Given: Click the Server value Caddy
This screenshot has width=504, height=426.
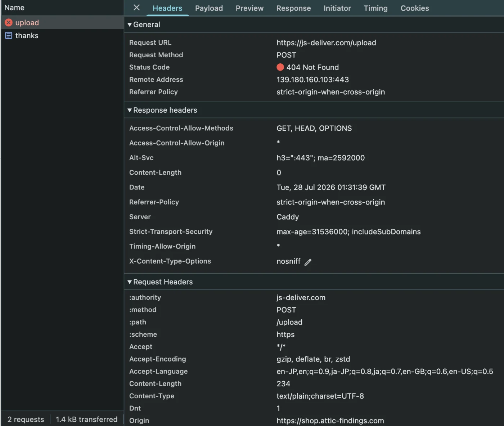Looking at the screenshot, I should tap(288, 217).
